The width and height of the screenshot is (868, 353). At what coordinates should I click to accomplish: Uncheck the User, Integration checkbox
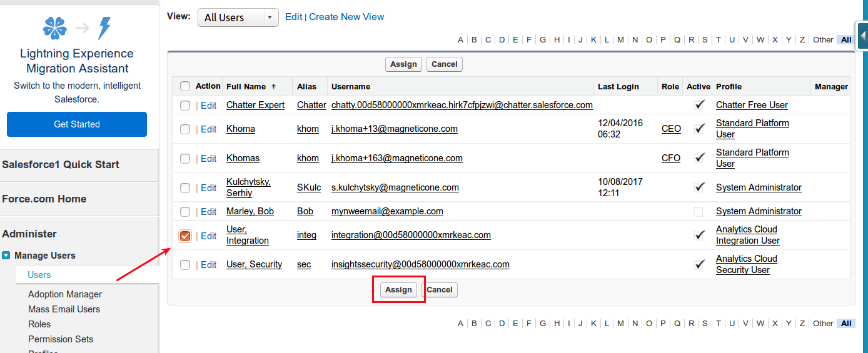tap(185, 236)
